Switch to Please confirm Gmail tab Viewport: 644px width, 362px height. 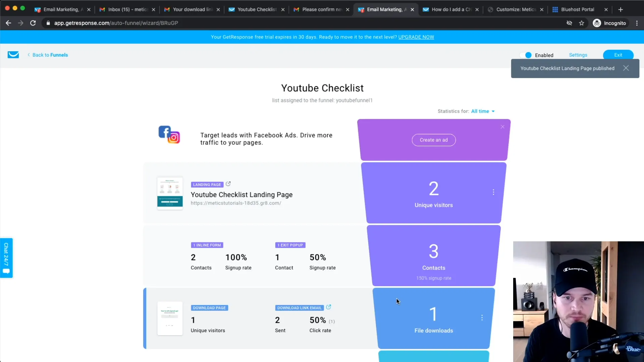click(x=322, y=9)
